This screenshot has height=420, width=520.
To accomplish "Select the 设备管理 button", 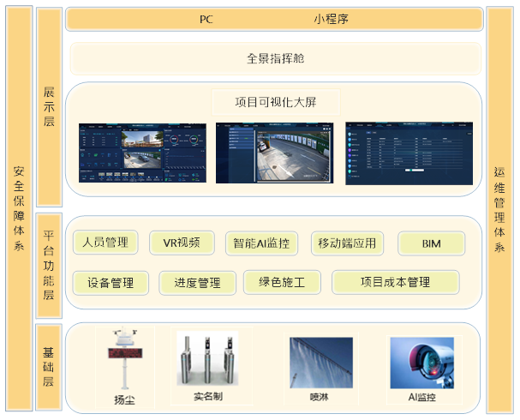I will click(111, 283).
